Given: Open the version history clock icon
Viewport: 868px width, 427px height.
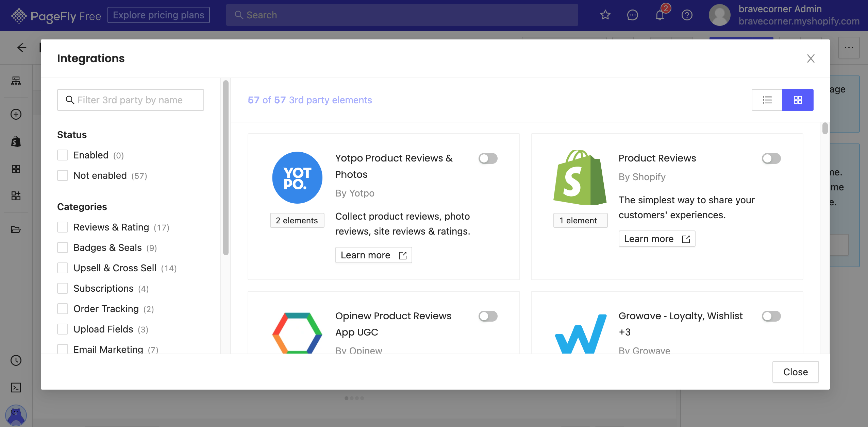Looking at the screenshot, I should coord(16,360).
